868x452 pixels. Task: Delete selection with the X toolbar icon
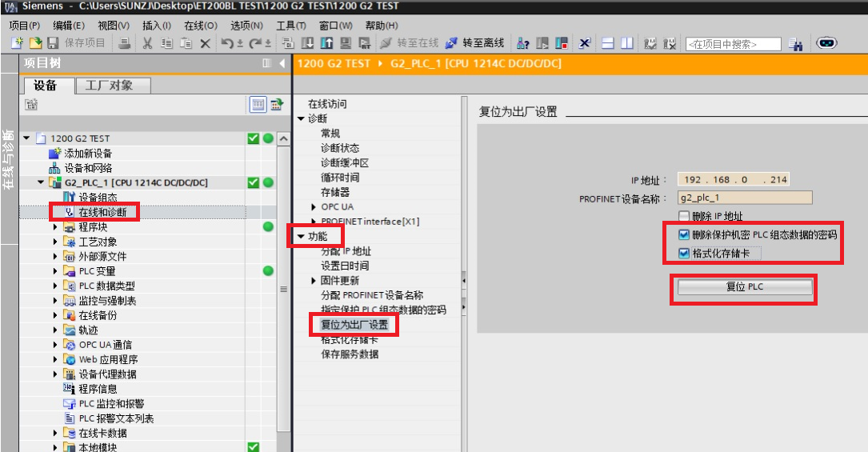(205, 43)
